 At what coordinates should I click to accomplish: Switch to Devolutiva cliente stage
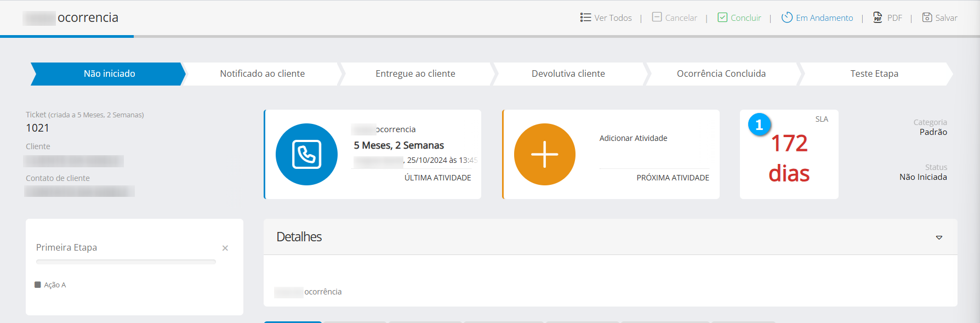coord(568,74)
